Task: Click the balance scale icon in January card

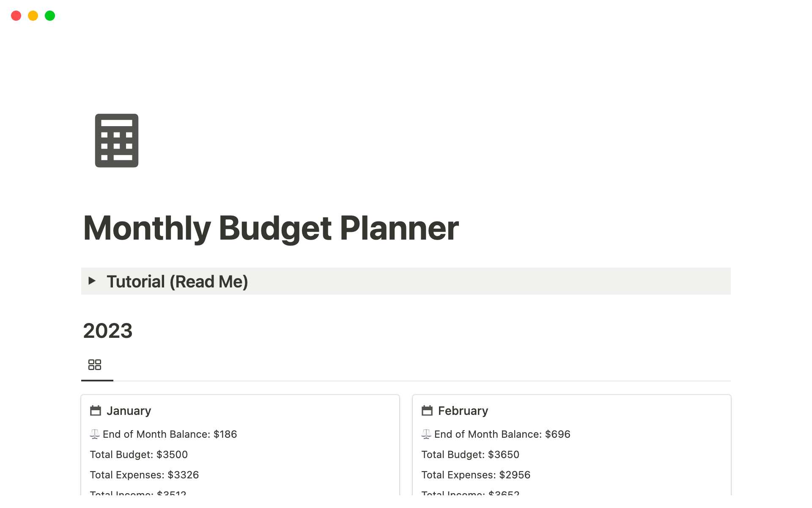Action: tap(95, 434)
